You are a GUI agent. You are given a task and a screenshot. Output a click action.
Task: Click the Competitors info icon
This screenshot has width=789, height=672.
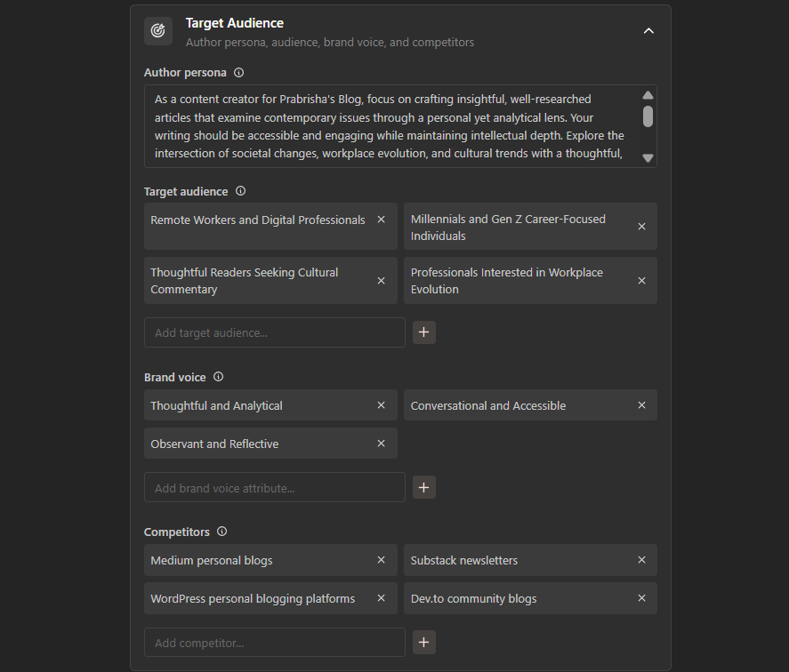click(221, 532)
